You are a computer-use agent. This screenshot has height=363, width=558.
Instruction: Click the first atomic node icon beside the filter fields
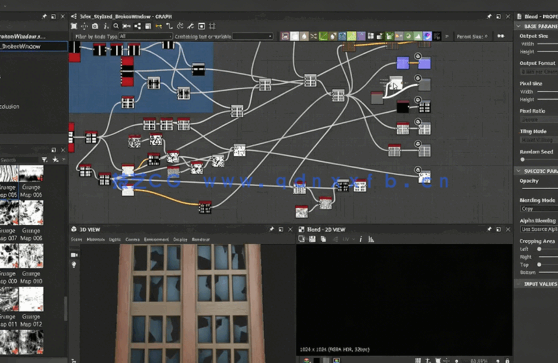tap(285, 36)
